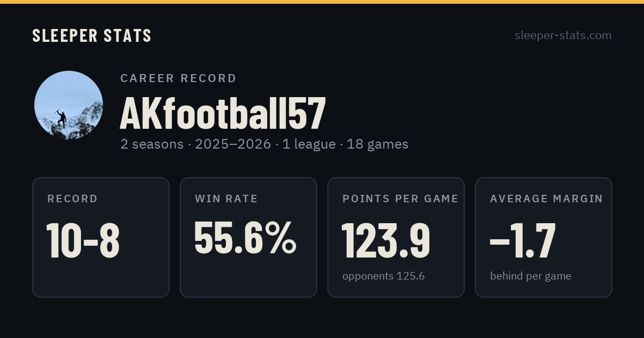Click the 10-8 record value

(x=83, y=240)
